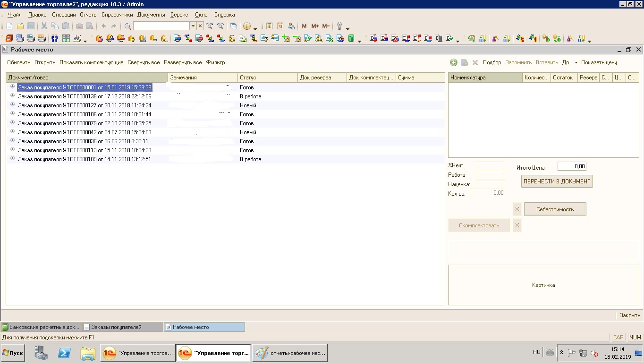The height and width of the screenshot is (363, 644).
Task: Open the Документы menu
Action: coord(151,15)
